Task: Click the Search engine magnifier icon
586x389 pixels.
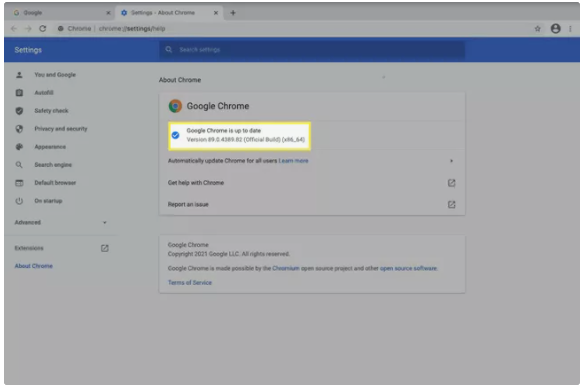Action: [19, 165]
